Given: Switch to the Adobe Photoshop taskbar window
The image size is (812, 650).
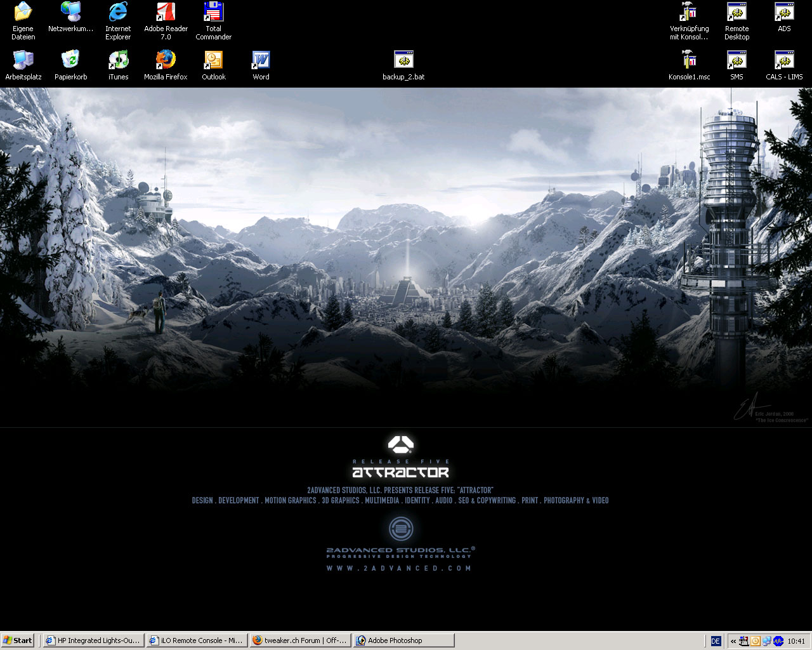Looking at the screenshot, I should 404,640.
